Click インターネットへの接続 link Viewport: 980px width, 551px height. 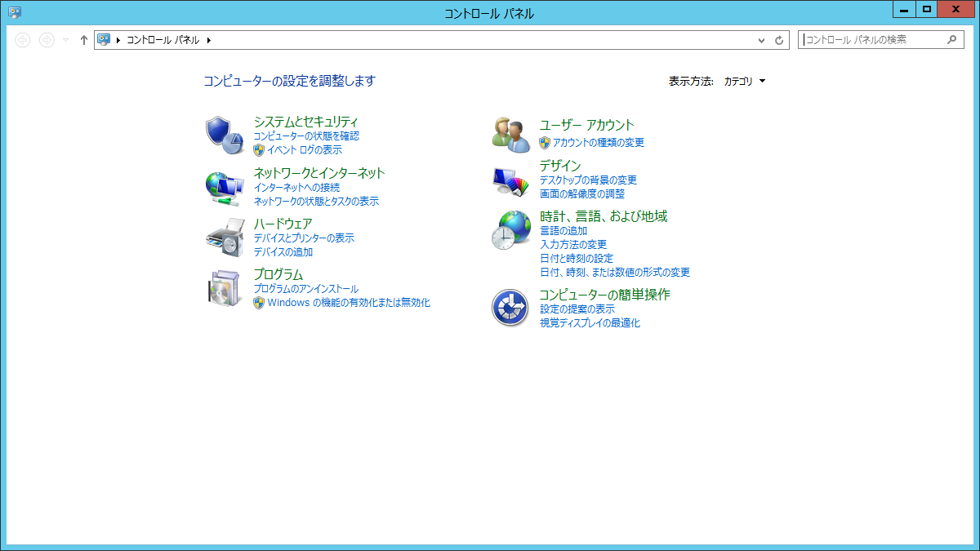[x=296, y=188]
